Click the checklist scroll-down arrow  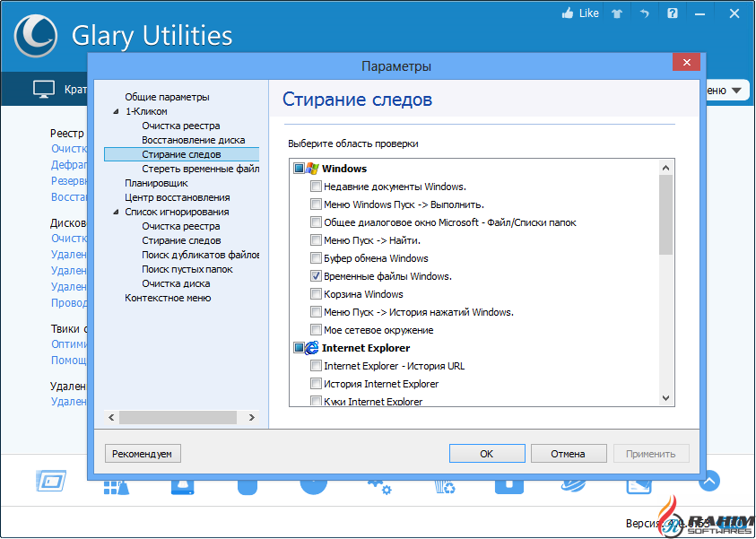pyautogui.click(x=665, y=397)
